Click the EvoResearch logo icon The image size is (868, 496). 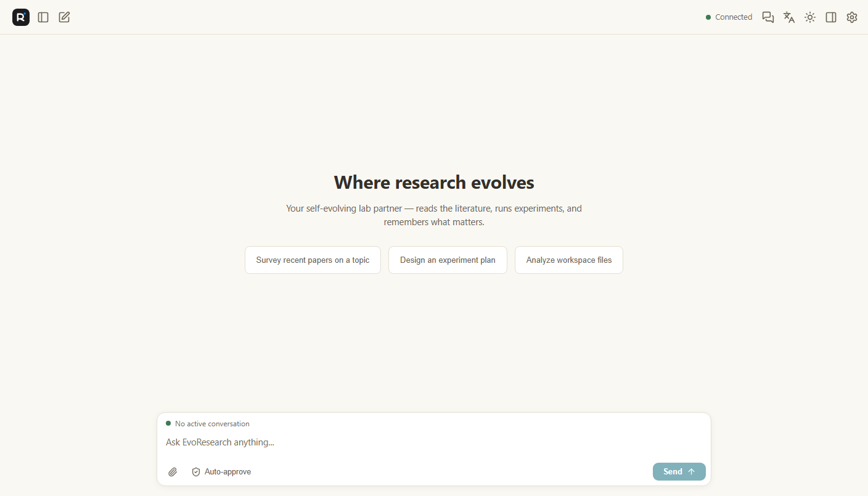[21, 17]
